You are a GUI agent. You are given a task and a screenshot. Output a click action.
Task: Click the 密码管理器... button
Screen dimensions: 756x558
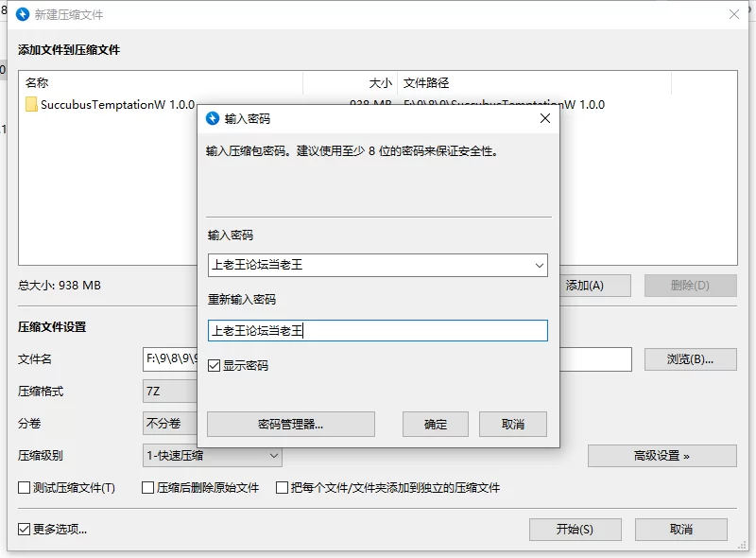(x=291, y=425)
